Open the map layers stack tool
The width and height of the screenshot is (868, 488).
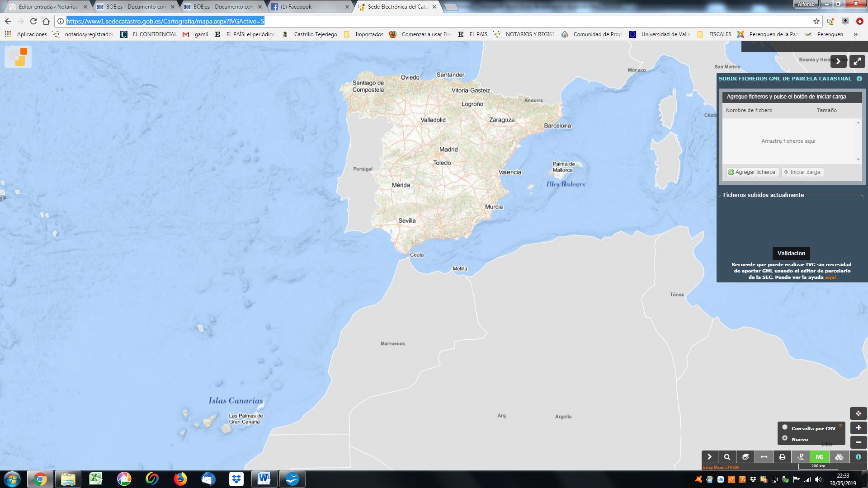[745, 457]
